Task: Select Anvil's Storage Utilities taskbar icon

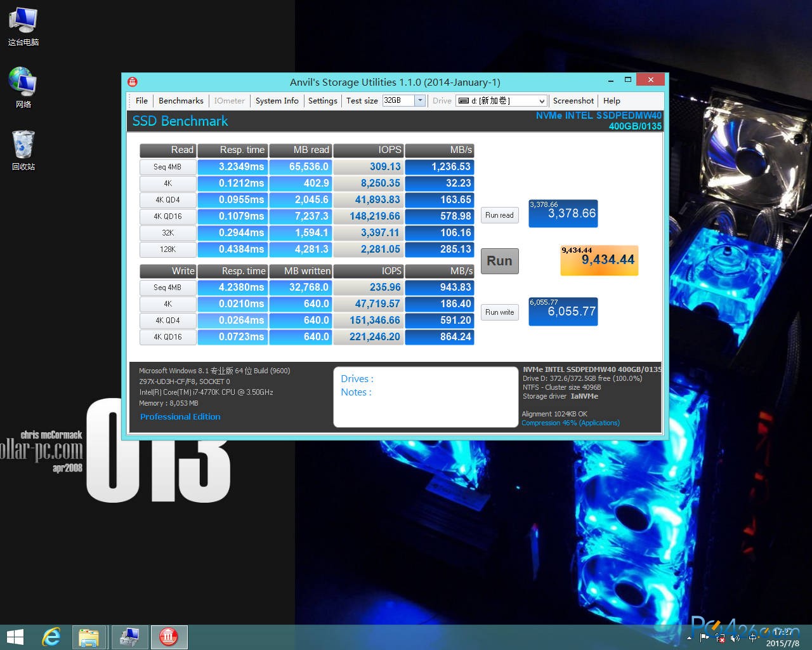Action: point(168,637)
